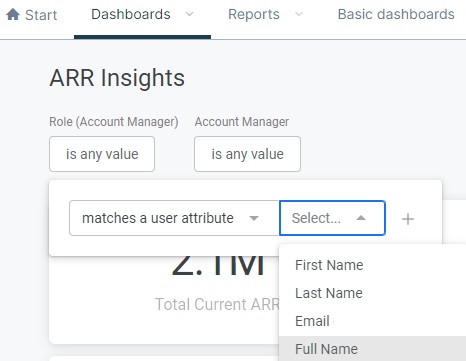Image resolution: width=466 pixels, height=361 pixels.
Task: Open Role (Account Manager) filter value button
Action: click(102, 154)
